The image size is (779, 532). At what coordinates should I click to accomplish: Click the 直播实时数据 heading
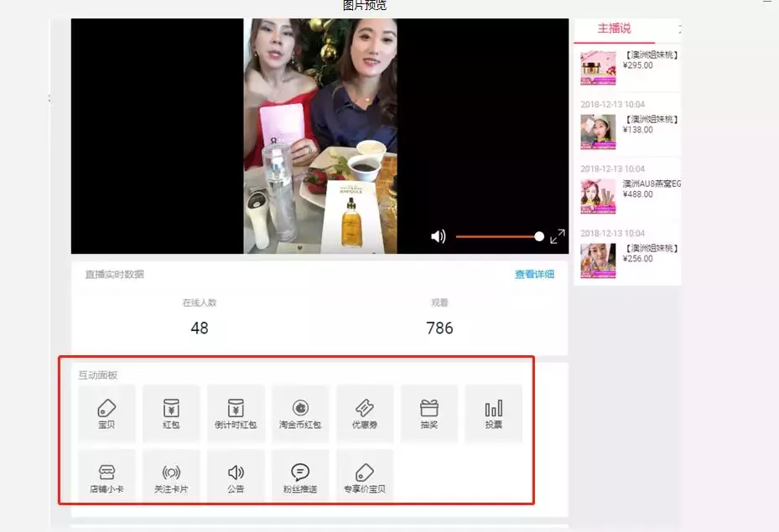(115, 275)
